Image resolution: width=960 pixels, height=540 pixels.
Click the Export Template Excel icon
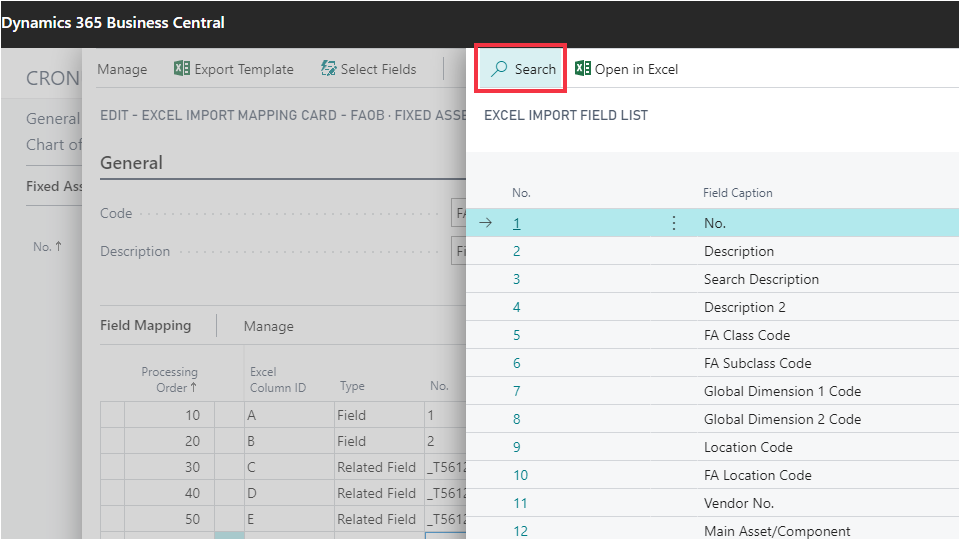click(x=182, y=69)
